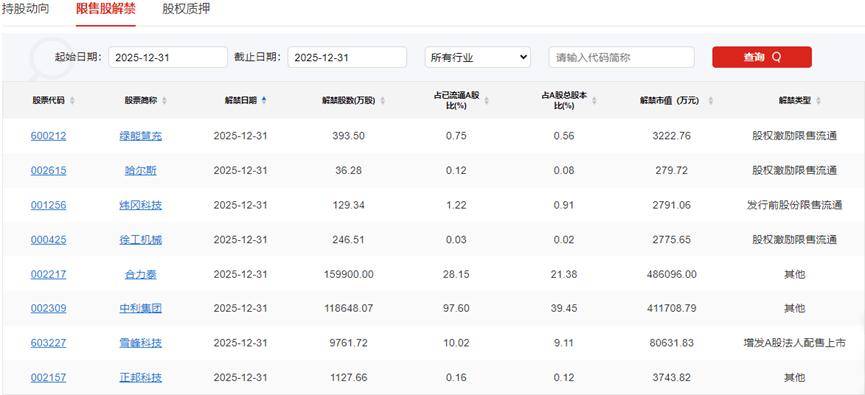Sort by 解禁股数(万股) arrow icon
This screenshot has width=865, height=395.
click(x=383, y=100)
